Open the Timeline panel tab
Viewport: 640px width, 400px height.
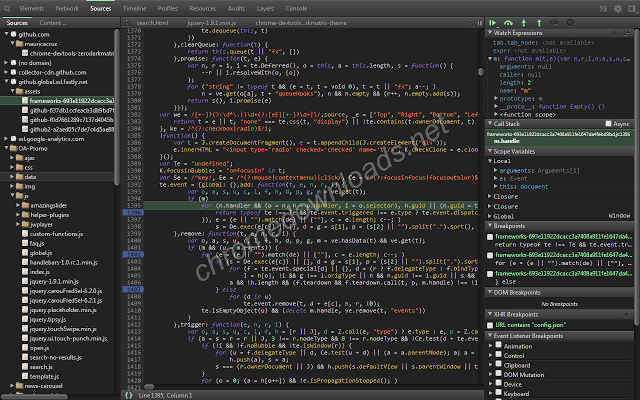pos(134,9)
